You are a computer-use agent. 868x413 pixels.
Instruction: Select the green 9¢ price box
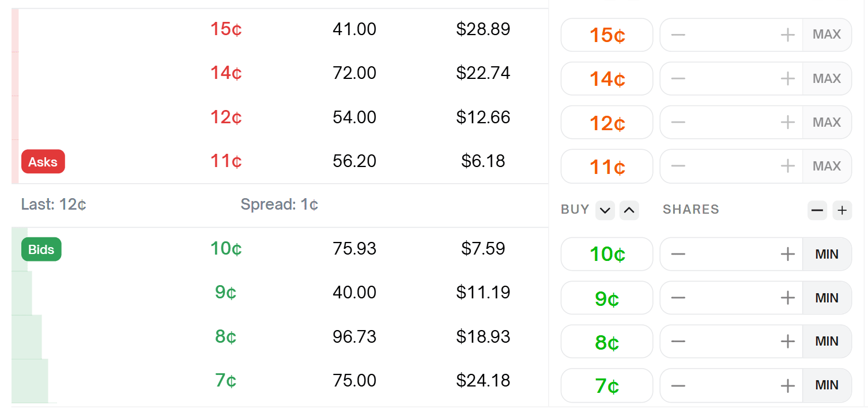coord(607,298)
